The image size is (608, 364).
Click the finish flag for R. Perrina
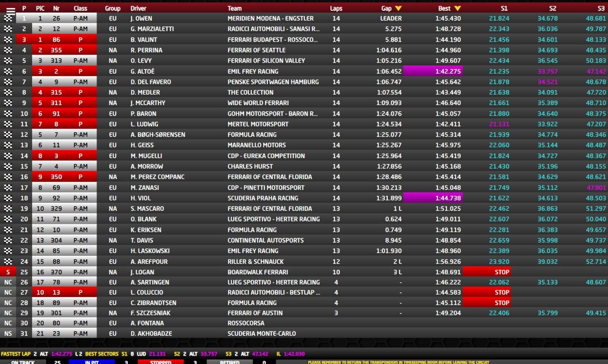point(8,50)
